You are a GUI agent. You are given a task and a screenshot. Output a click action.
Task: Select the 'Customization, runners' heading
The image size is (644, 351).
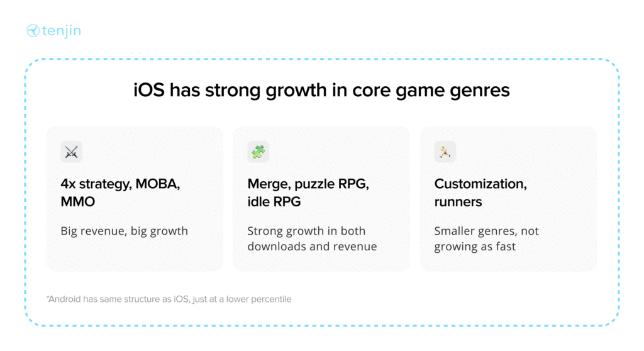pyautogui.click(x=480, y=192)
